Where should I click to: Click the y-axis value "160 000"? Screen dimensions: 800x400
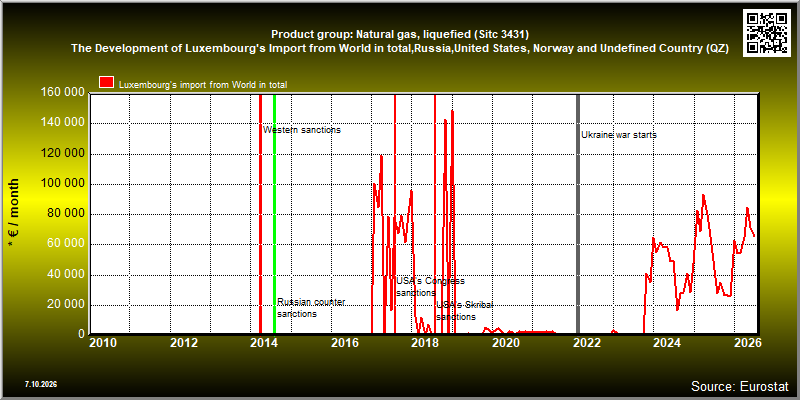point(62,93)
